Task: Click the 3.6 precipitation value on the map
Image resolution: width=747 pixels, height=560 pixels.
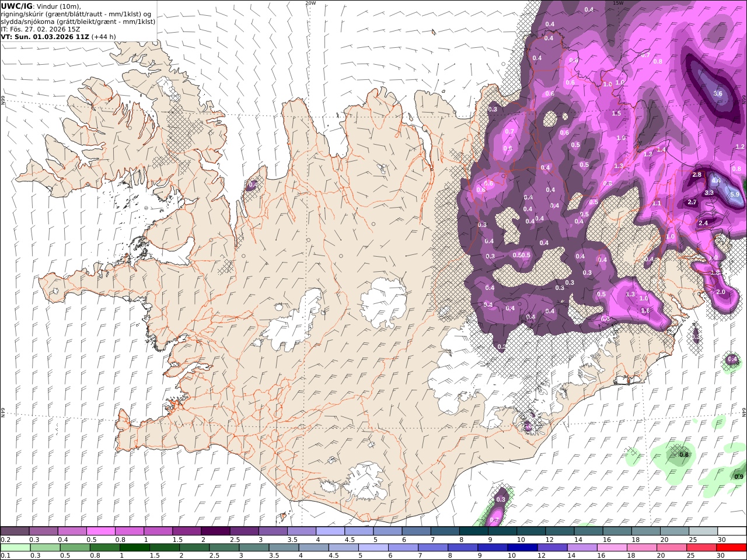Action: 718,93
